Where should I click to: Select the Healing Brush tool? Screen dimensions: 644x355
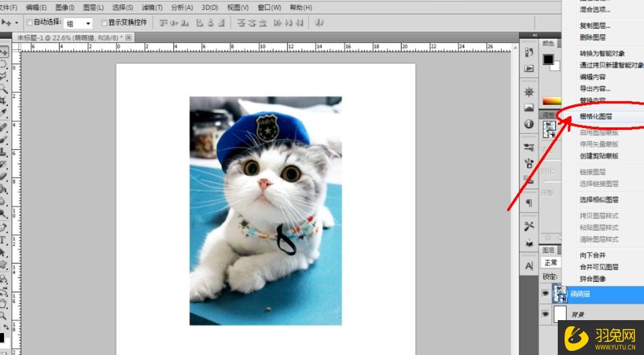(x=3, y=127)
